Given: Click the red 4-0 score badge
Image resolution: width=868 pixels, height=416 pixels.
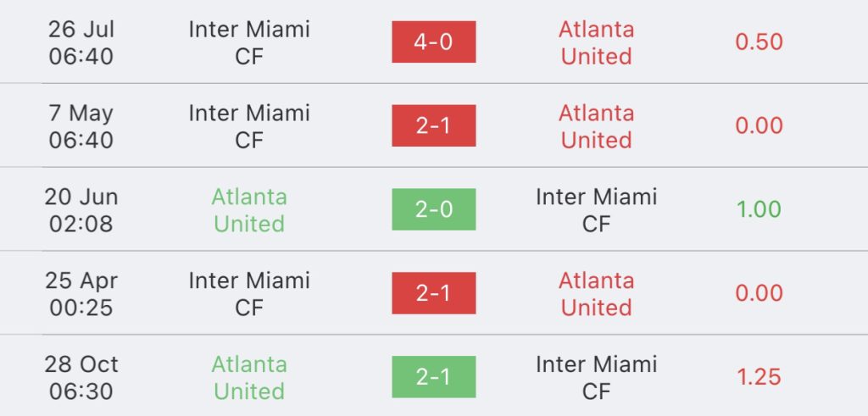Looking at the screenshot, I should [433, 42].
